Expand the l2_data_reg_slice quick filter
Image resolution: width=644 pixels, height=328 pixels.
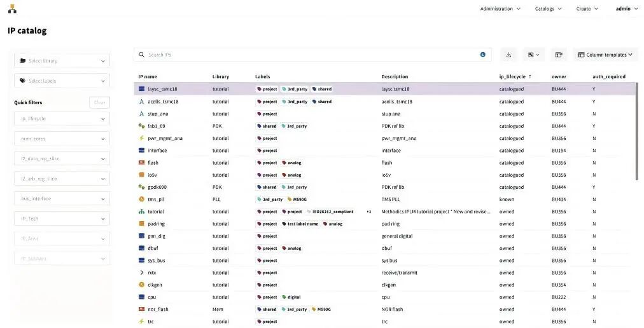[62, 158]
